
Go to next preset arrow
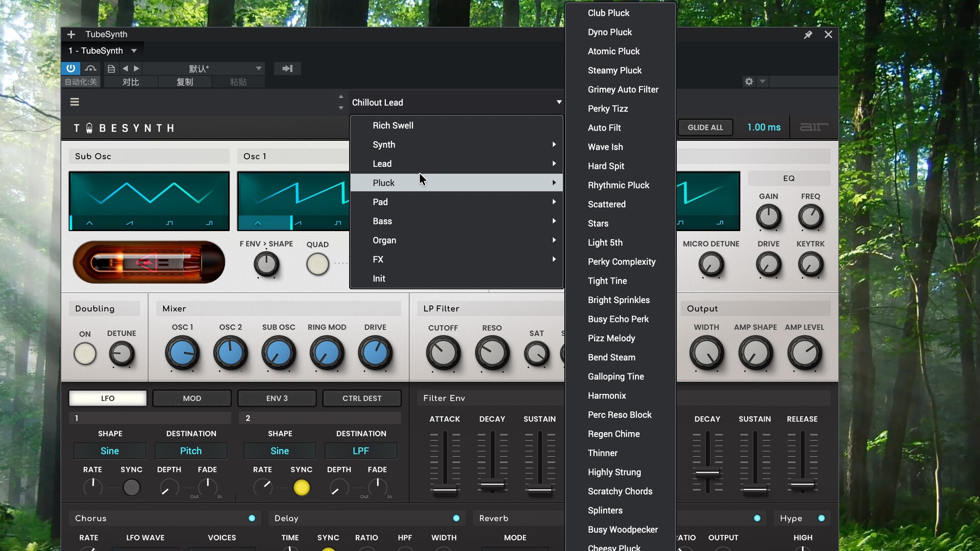[x=136, y=68]
